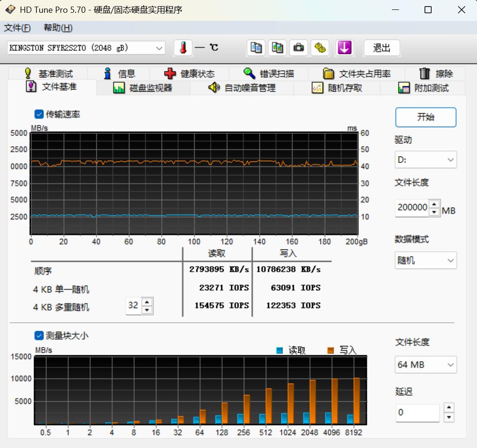Uncheck the 传输速率 checkbox
This screenshot has height=448, width=477.
[39, 114]
